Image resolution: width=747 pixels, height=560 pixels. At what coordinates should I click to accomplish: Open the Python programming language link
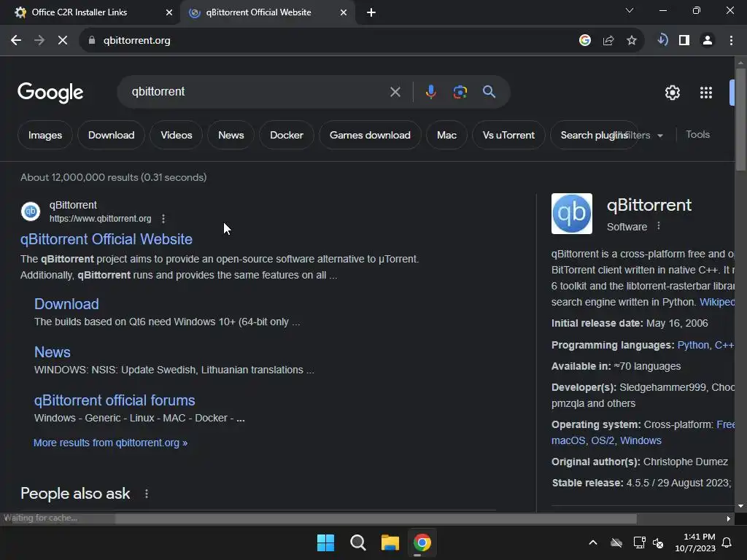point(693,345)
